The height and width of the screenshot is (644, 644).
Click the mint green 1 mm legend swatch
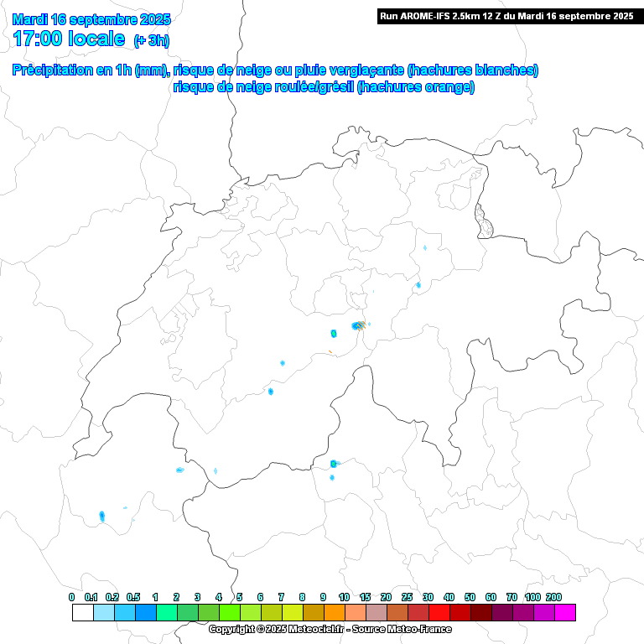(x=167, y=612)
